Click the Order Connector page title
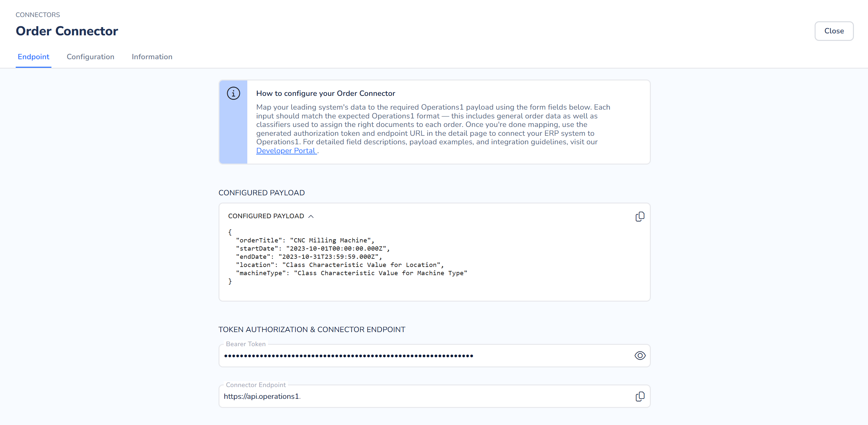The image size is (868, 425). point(67,31)
